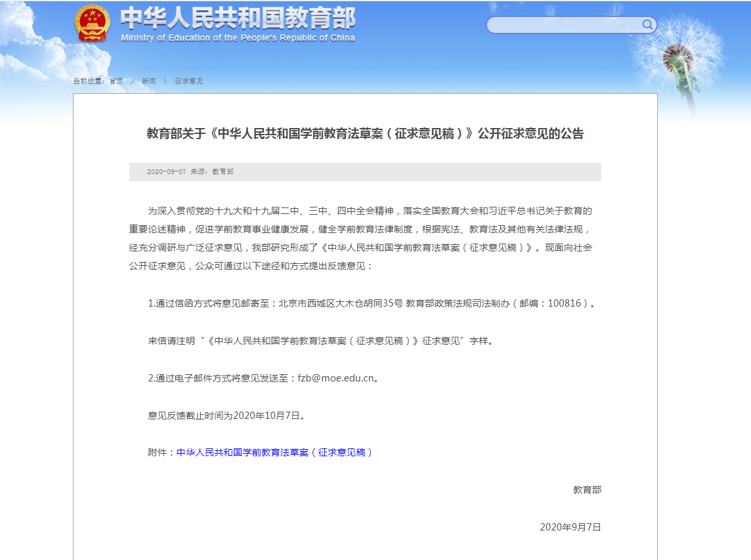Click the 教育部 signature at article bottom
Screen dimensions: 751x560
pos(587,490)
